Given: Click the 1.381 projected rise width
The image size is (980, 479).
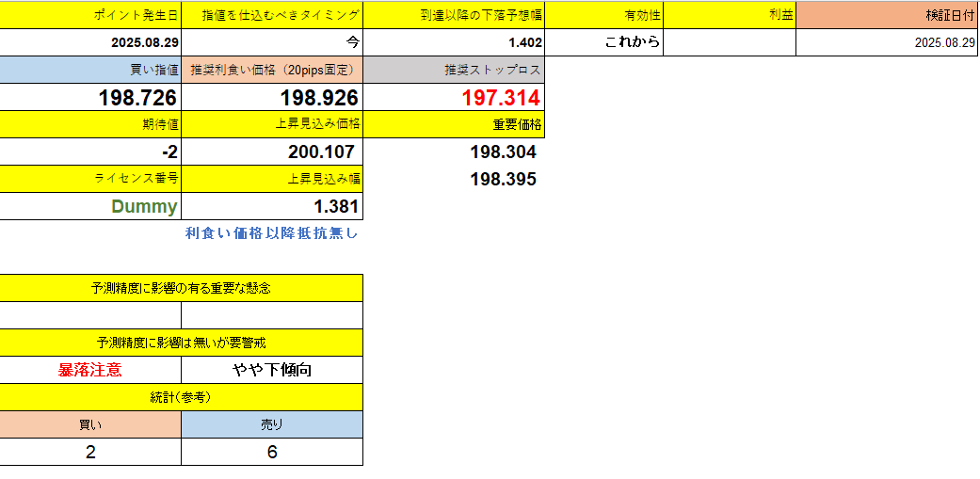Looking at the screenshot, I should [x=272, y=207].
